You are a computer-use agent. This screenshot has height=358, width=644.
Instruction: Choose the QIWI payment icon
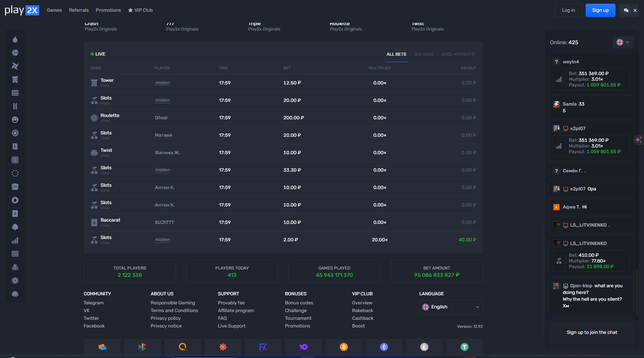click(183, 347)
